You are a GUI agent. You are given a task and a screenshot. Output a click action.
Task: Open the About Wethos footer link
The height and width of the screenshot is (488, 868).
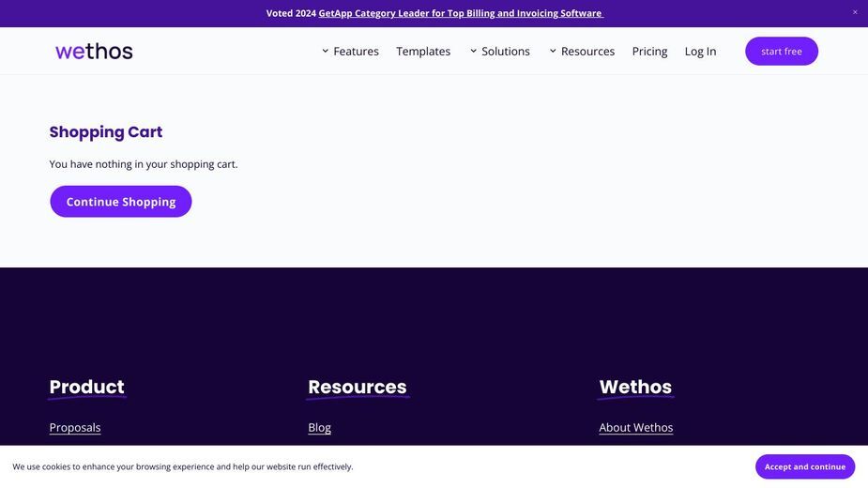(x=635, y=428)
